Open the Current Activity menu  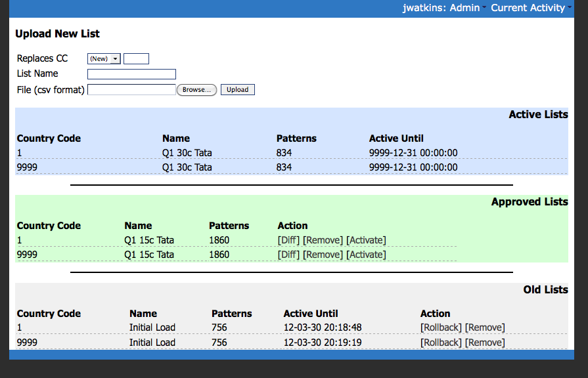(530, 8)
